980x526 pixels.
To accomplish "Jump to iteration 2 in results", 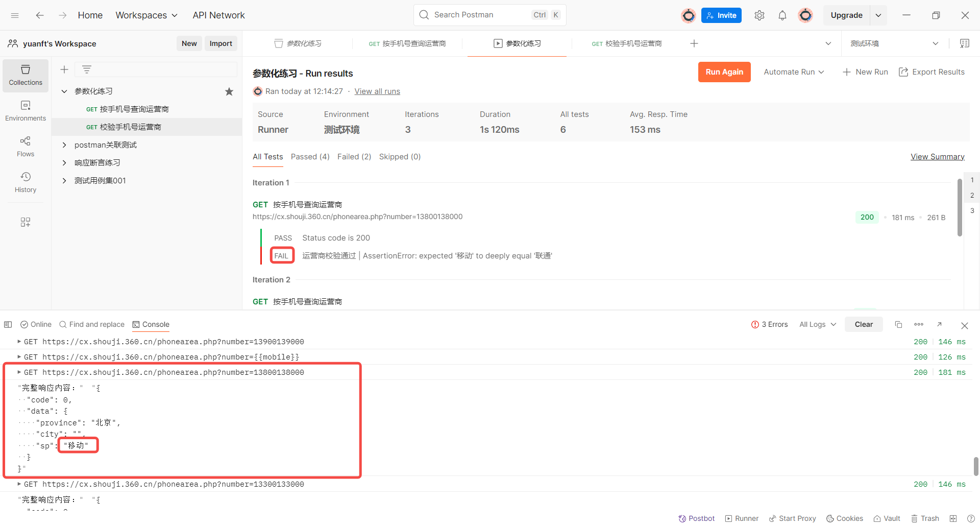I will 972,196.
